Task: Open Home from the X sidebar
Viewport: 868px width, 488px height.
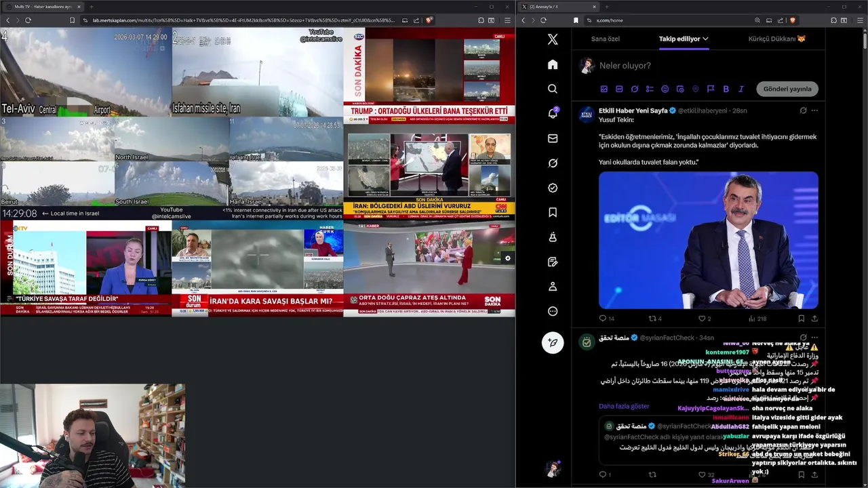Action: 553,64
